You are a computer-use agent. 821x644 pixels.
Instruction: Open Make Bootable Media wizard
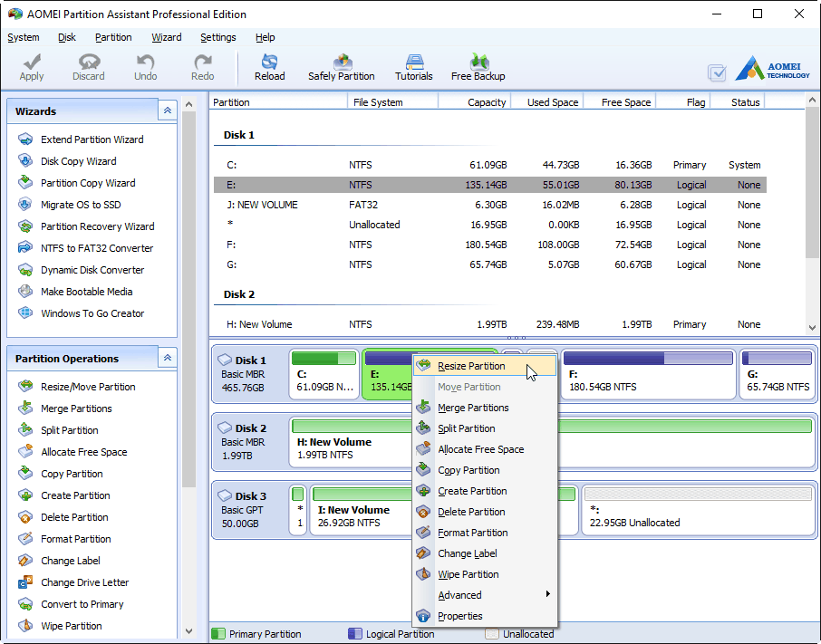pyautogui.click(x=86, y=292)
